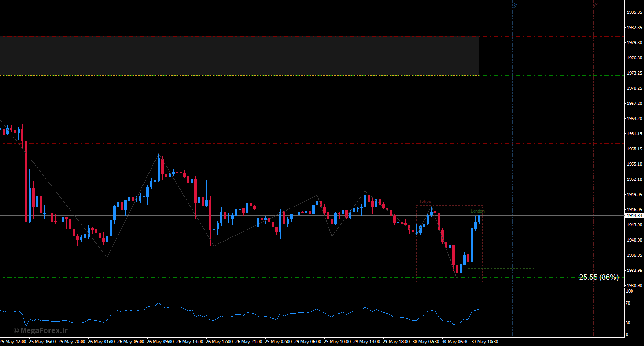Click the gray supply zone rectangle
Viewport: 644px width, 346px height.
(240, 56)
